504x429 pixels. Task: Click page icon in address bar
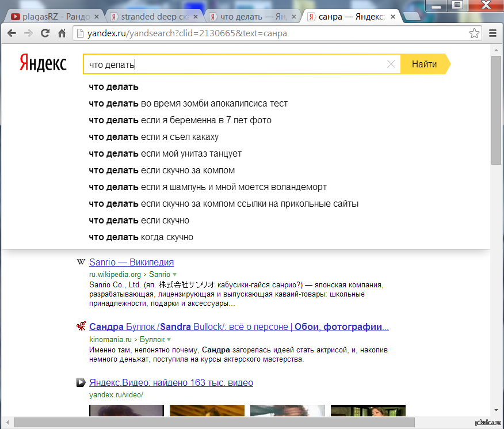(x=80, y=33)
